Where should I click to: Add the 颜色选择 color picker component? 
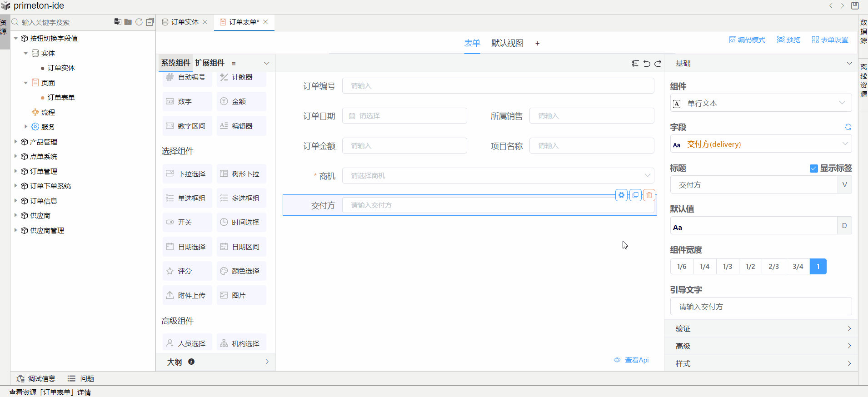[241, 271]
